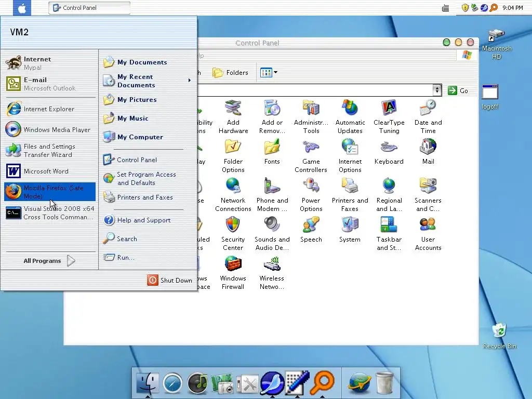This screenshot has width=532, height=399.
Task: Open Administrative Tools icon
Action: (x=311, y=117)
